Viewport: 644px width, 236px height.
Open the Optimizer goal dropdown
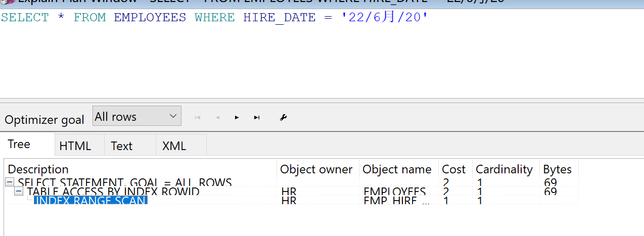tap(136, 116)
